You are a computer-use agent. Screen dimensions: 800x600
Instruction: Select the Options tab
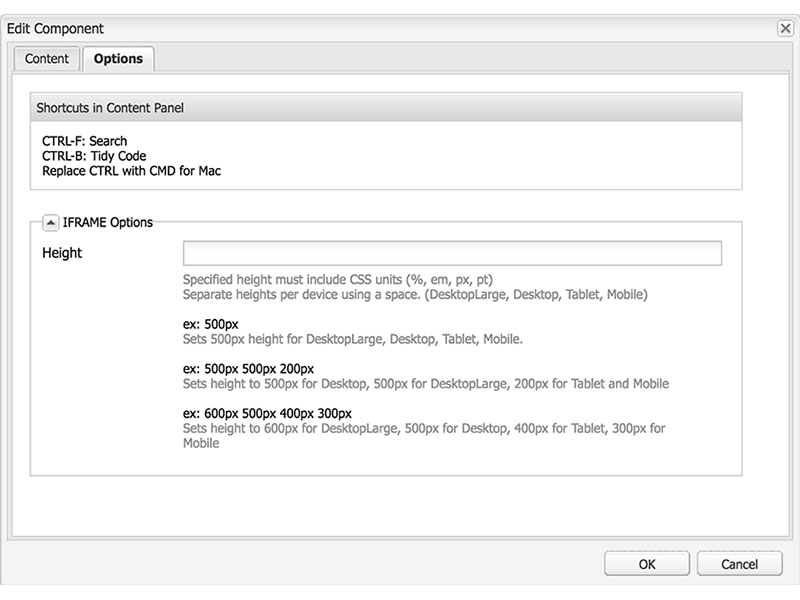click(x=118, y=59)
